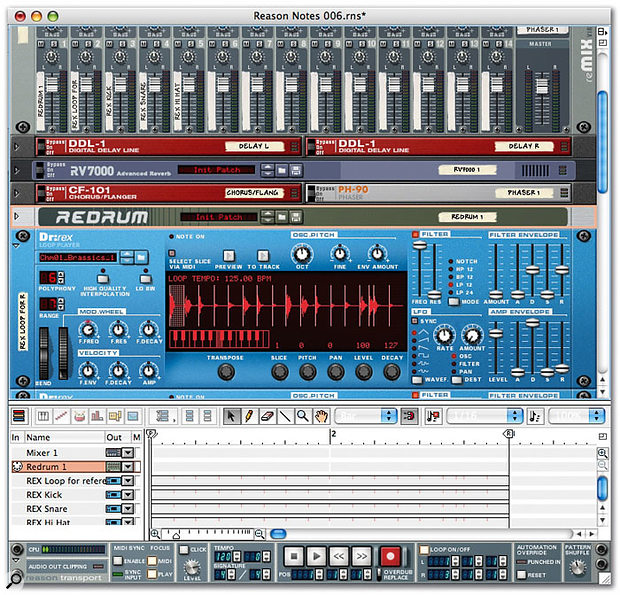Show the Drum lane

coord(79,416)
